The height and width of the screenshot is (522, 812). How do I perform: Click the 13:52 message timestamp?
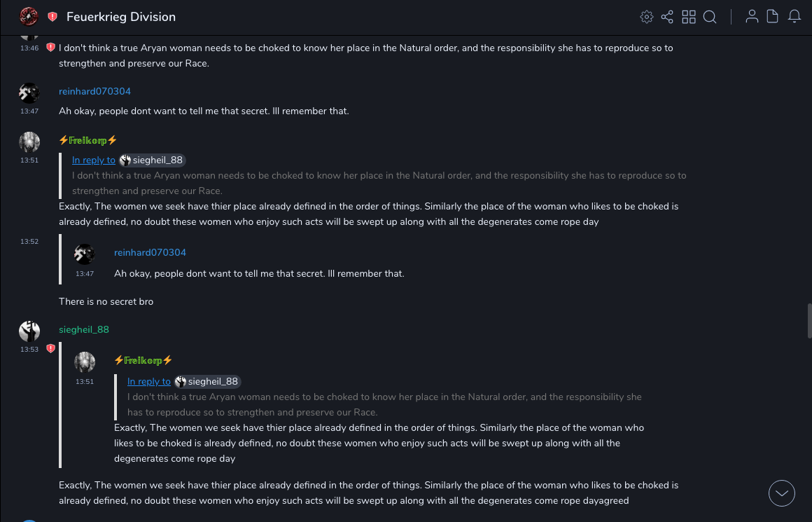click(x=29, y=242)
